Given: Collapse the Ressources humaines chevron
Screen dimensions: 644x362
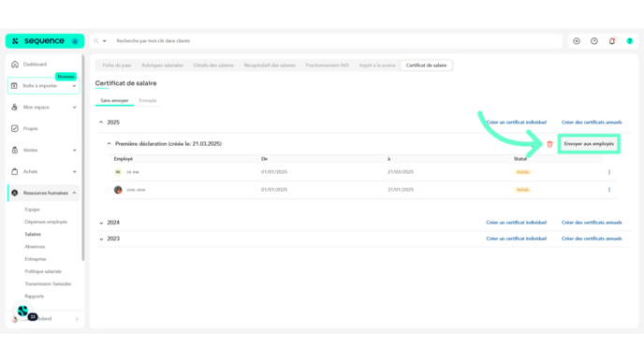Looking at the screenshot, I should (x=74, y=193).
